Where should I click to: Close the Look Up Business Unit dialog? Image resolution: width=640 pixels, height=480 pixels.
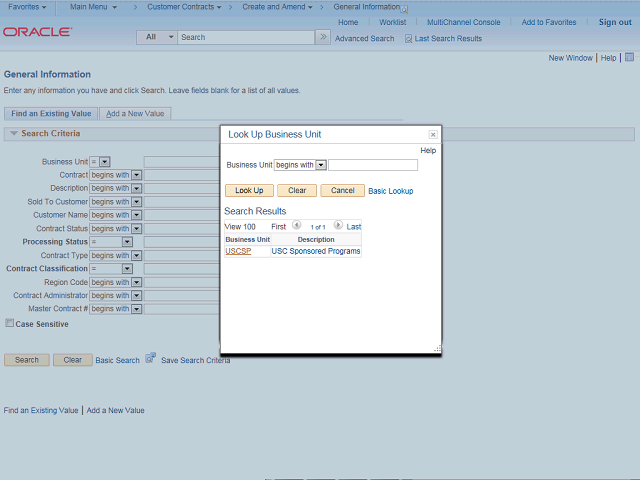point(433,134)
